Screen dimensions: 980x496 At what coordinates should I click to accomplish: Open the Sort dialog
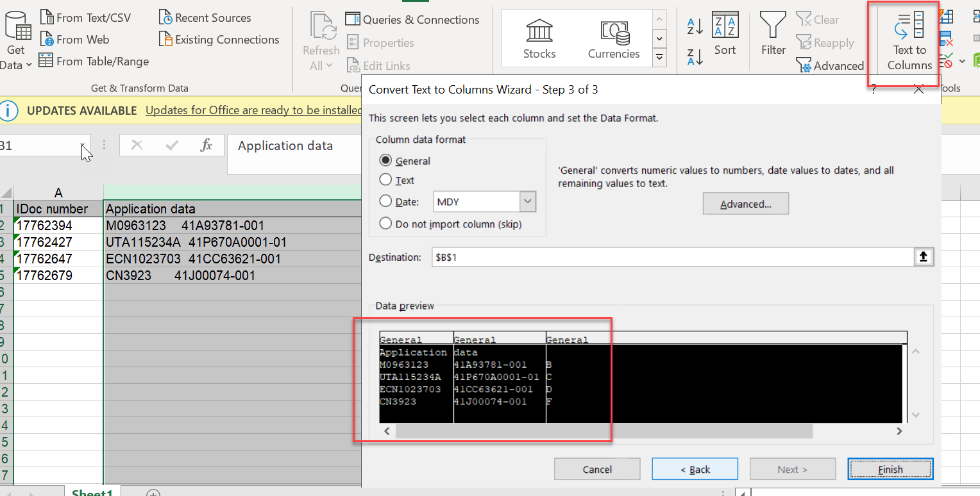pos(725,34)
